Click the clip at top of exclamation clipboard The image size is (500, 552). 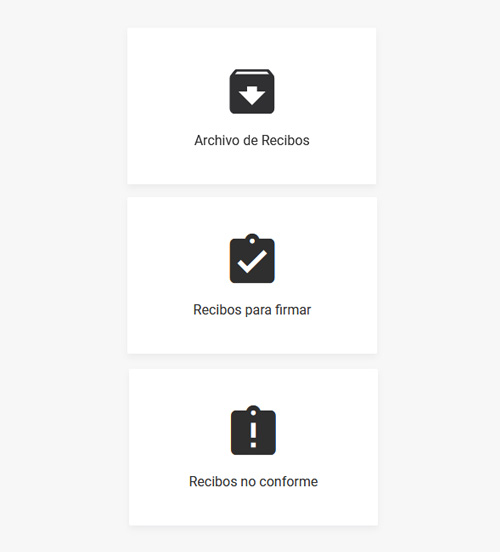click(253, 412)
